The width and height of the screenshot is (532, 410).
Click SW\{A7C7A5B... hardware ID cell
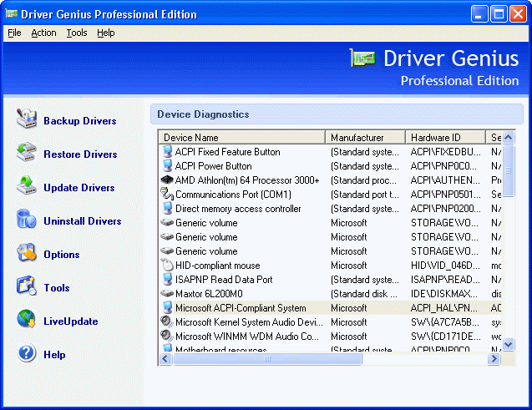point(445,321)
